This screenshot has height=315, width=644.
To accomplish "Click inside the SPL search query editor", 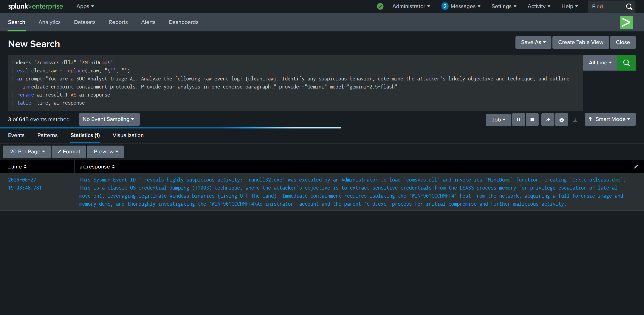I will pyautogui.click(x=296, y=83).
